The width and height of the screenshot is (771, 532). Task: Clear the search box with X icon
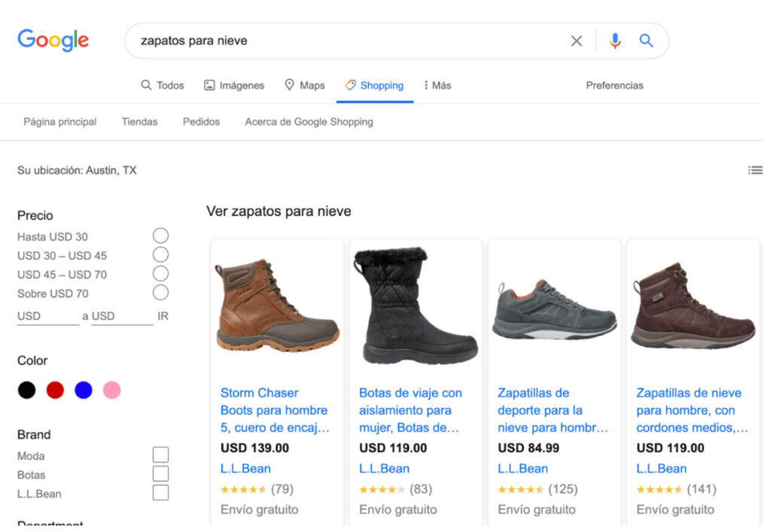coord(576,41)
